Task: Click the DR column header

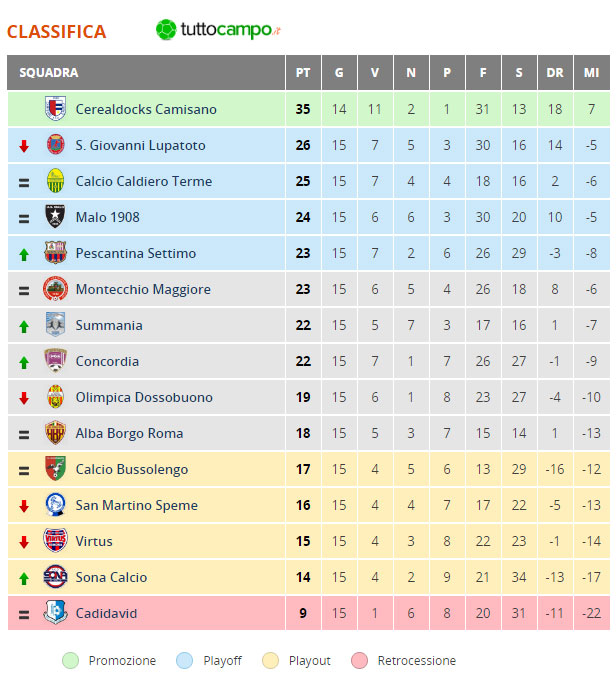Action: [555, 72]
